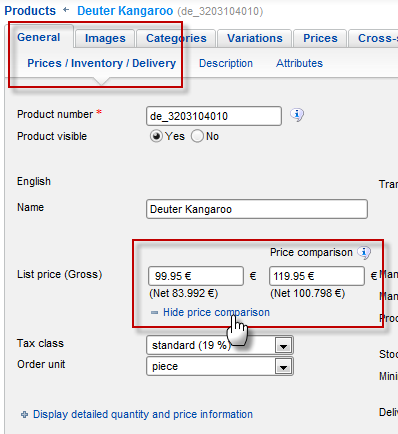The height and width of the screenshot is (434, 398).
Task: Go to Products breadcrumb link
Action: [30, 11]
